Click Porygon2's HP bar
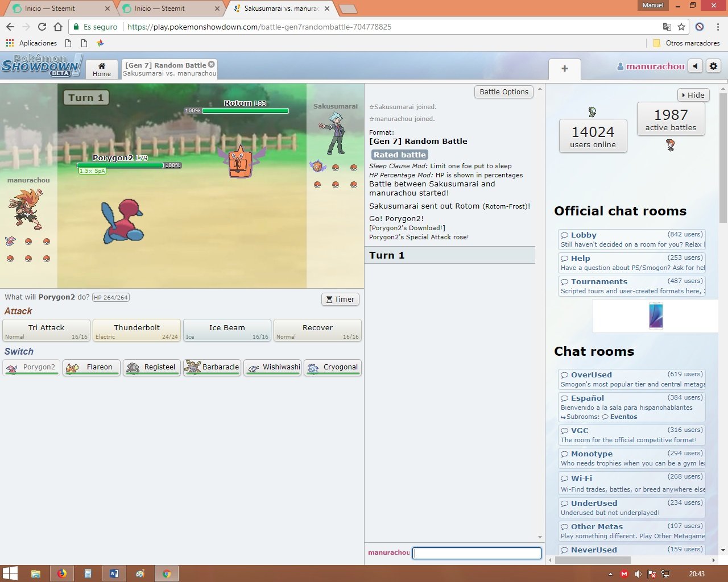Viewport: 728px width, 582px height. coord(121,165)
